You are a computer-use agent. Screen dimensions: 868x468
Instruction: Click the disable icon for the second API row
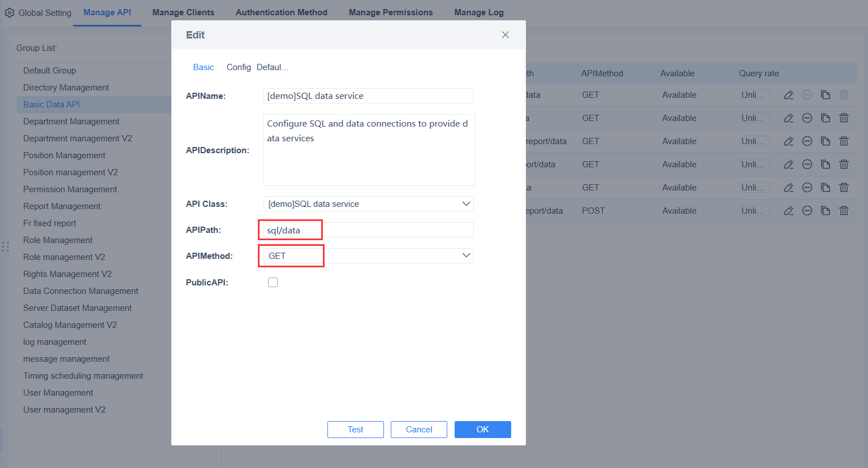[x=807, y=118]
